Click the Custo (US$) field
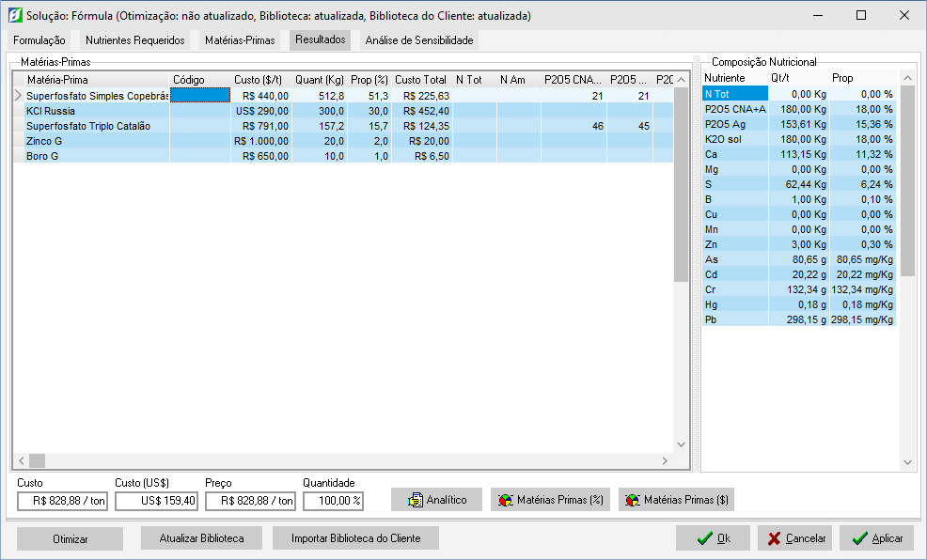Screen dimensions: 927x560 pos(156,501)
